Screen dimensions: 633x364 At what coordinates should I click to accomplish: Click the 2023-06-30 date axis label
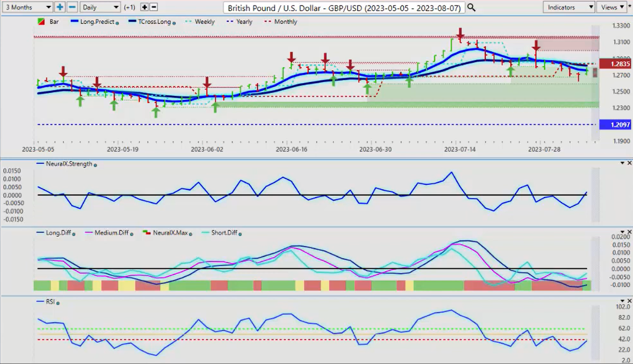(x=375, y=149)
